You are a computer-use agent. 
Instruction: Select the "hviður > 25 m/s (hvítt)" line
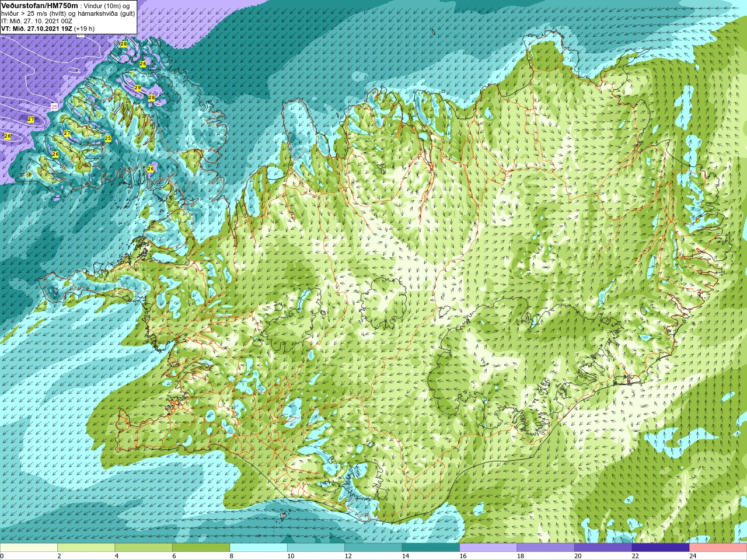[x=34, y=13]
